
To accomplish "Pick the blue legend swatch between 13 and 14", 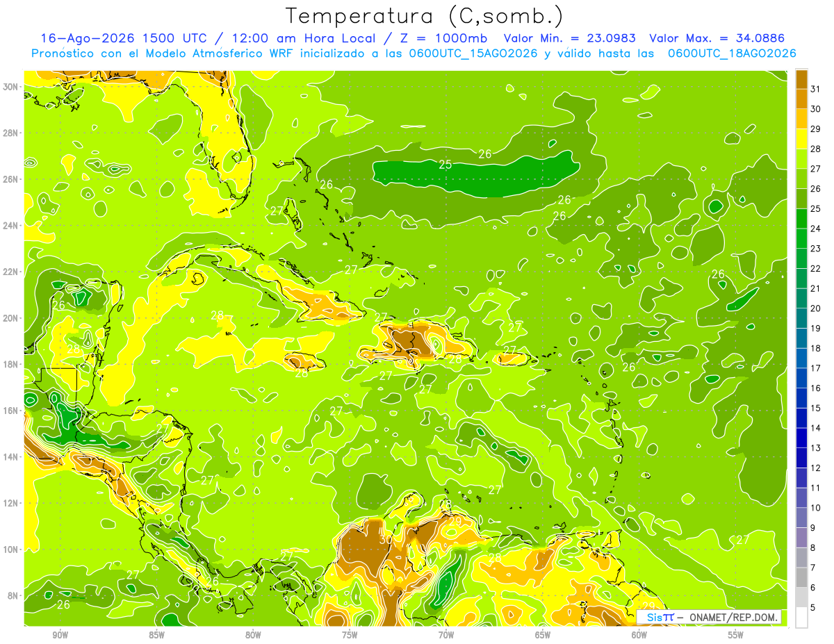I will (801, 438).
